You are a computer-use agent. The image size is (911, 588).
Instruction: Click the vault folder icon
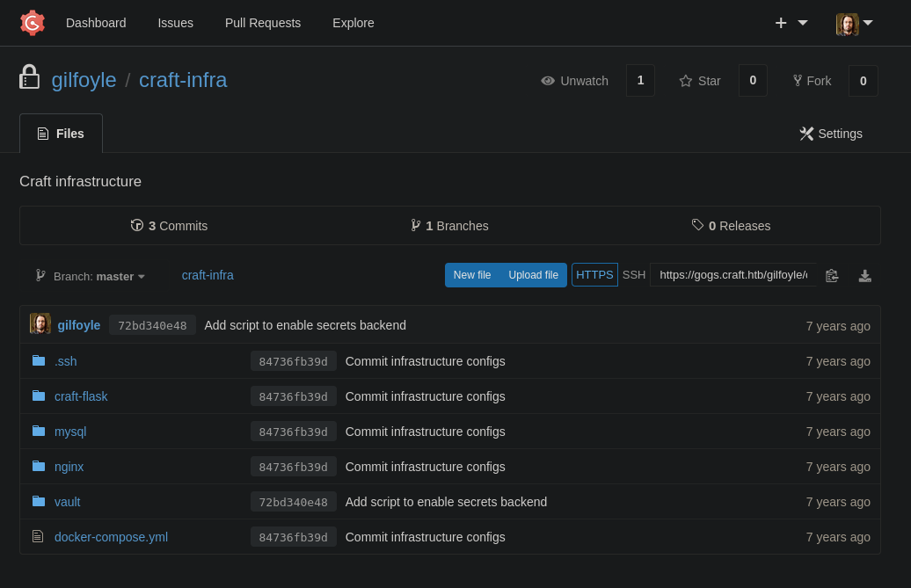pos(39,502)
